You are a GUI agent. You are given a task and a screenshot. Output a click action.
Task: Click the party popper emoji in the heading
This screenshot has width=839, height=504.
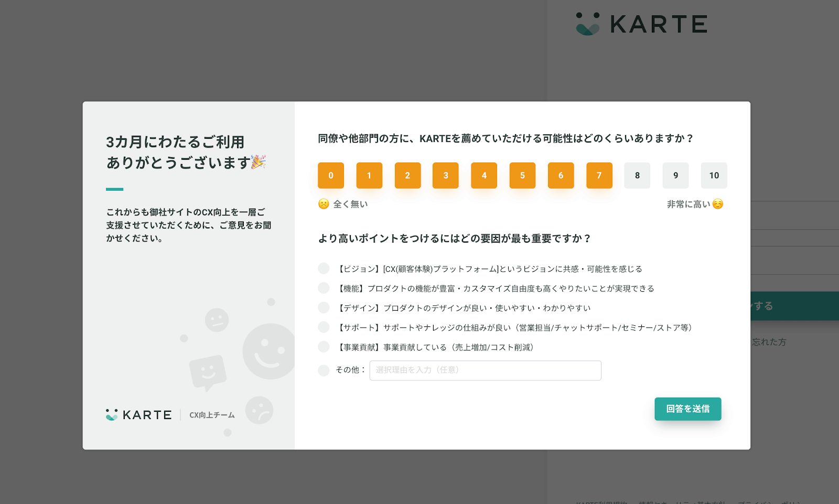[x=258, y=162]
